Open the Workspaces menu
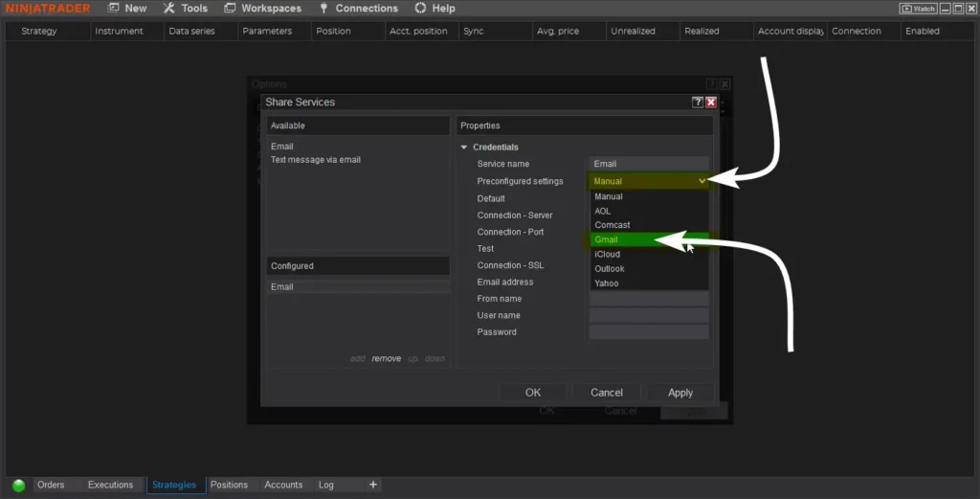The height and width of the screenshot is (499, 980). [262, 8]
